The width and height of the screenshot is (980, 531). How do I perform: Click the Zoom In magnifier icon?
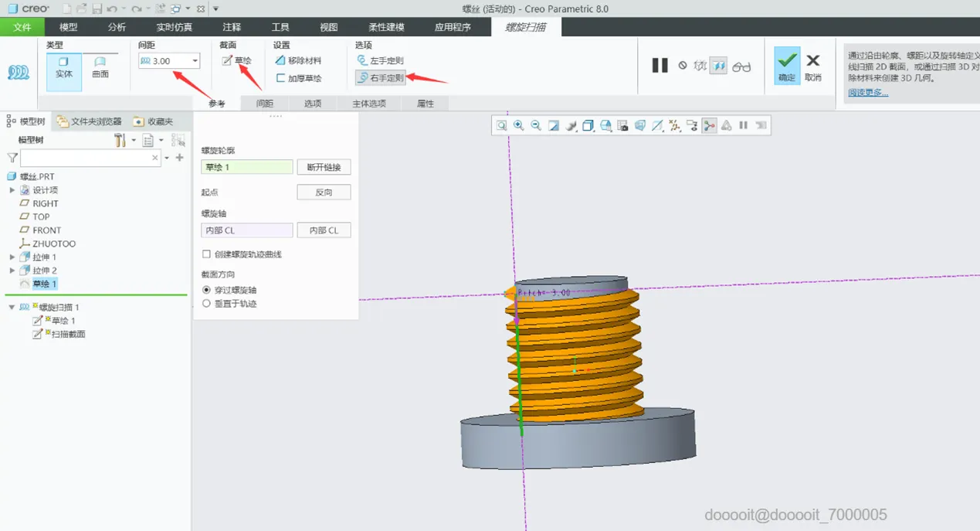(x=519, y=126)
